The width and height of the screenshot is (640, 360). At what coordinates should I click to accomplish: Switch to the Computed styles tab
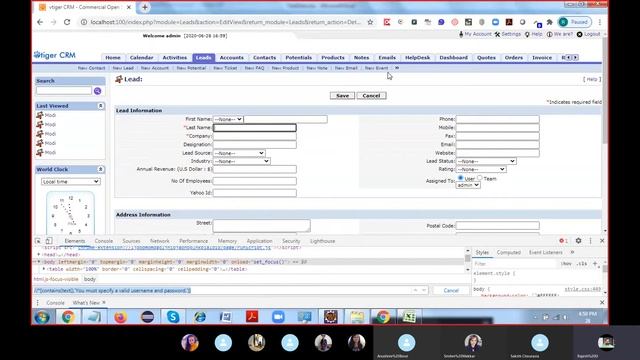coord(509,252)
